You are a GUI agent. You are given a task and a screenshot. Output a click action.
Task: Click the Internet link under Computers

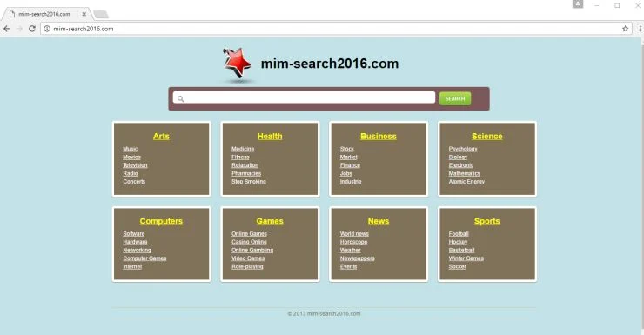click(132, 267)
